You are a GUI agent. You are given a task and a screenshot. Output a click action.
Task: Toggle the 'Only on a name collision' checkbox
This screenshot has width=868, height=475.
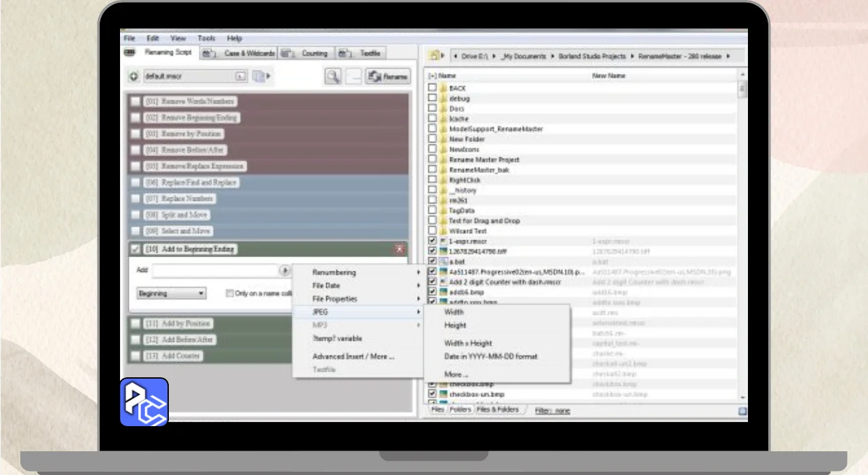pos(230,294)
